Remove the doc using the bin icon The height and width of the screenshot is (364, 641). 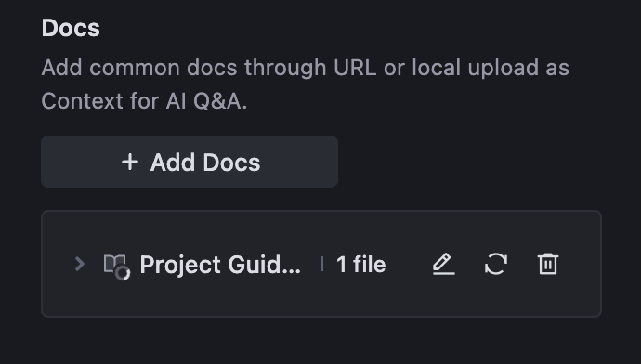coord(548,264)
